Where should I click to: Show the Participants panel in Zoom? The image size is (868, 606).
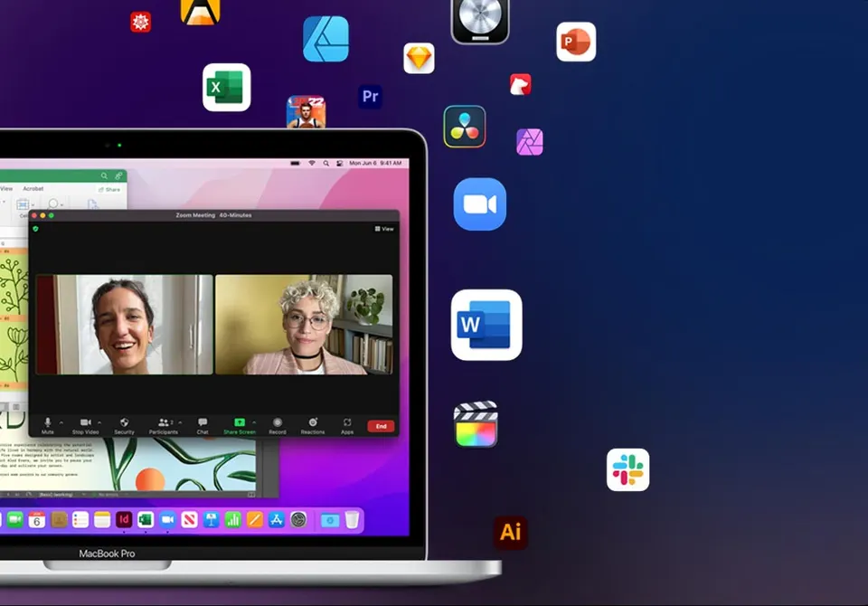tap(164, 425)
